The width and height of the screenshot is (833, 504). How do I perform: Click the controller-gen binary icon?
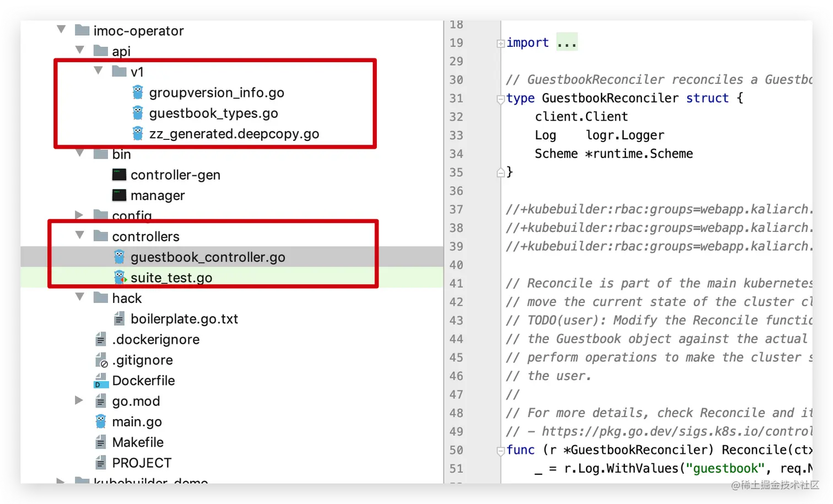click(x=120, y=175)
